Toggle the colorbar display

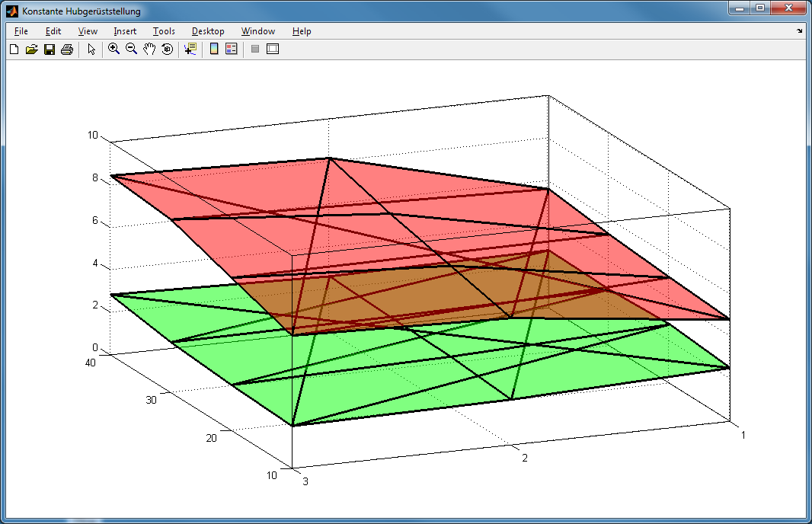[214, 50]
